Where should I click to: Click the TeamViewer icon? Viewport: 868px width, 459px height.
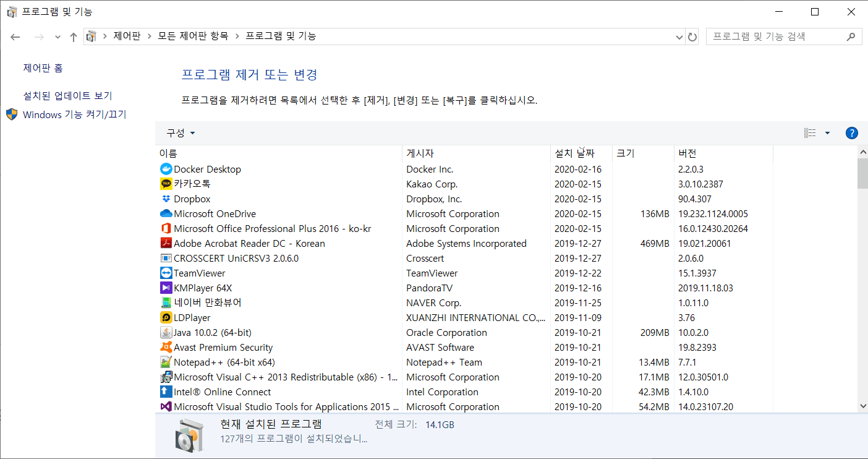pos(166,273)
